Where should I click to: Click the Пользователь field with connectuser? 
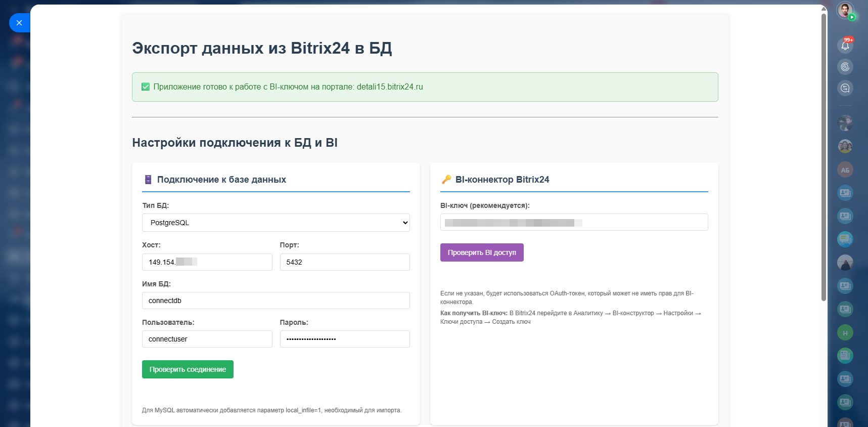pos(207,339)
